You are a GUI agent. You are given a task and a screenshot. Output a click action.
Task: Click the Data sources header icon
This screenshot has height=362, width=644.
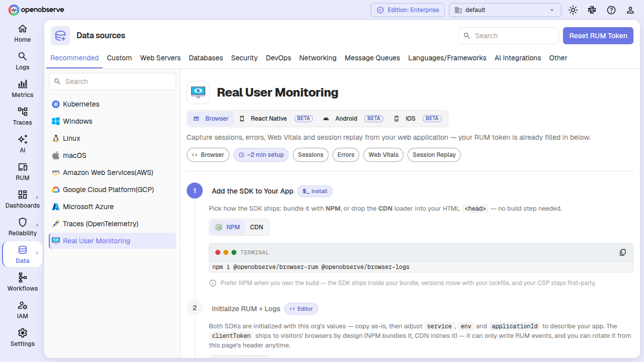[60, 36]
